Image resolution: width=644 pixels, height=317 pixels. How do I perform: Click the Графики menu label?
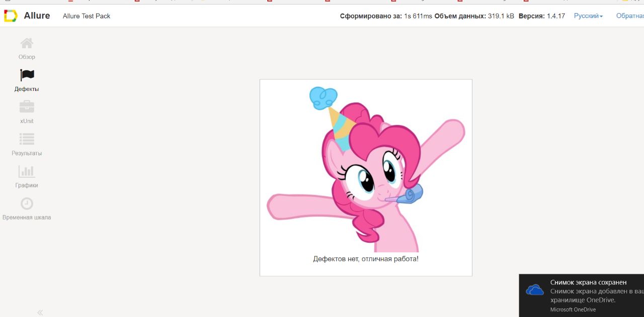pyautogui.click(x=27, y=185)
